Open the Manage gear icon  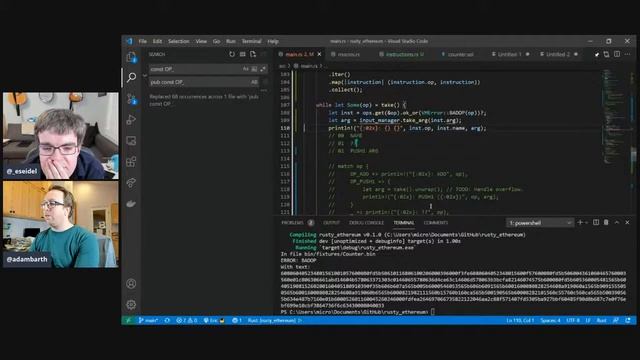(131, 304)
